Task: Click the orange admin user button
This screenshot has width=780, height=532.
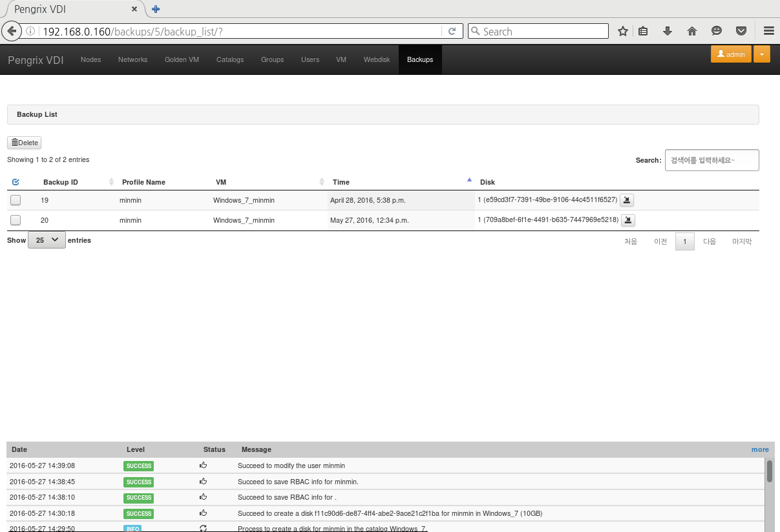Action: [731, 54]
